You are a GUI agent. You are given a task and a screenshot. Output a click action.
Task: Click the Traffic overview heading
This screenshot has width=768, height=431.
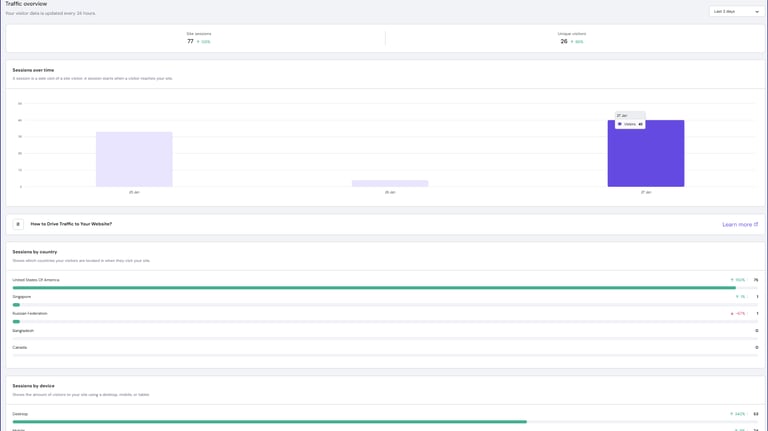pos(26,4)
